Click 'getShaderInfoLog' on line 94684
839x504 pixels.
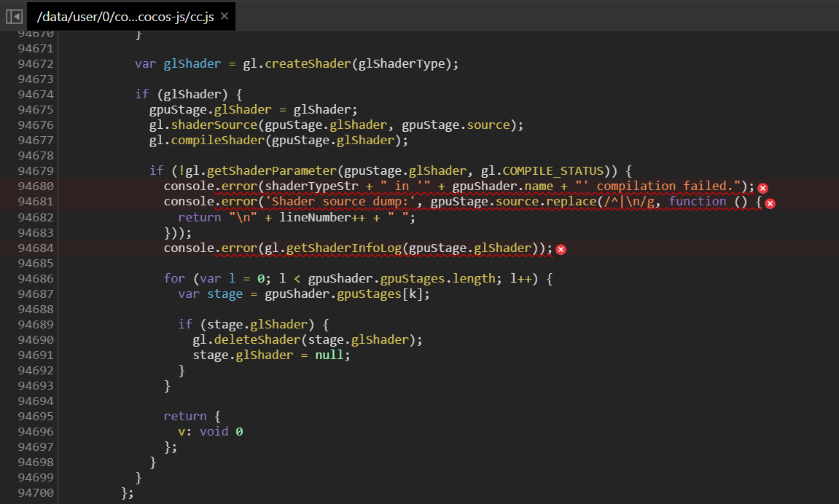pyautogui.click(x=343, y=248)
